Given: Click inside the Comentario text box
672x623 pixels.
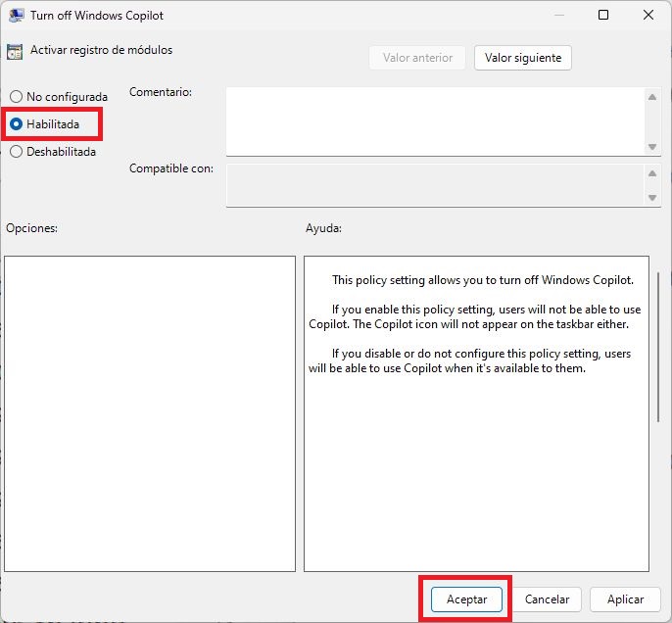Looking at the screenshot, I should tap(435, 121).
